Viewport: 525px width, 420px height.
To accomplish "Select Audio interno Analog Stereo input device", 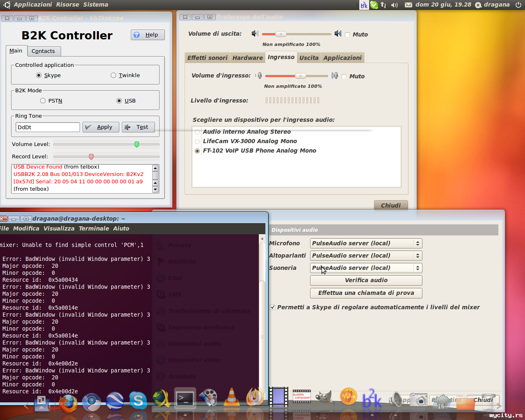I will click(198, 132).
